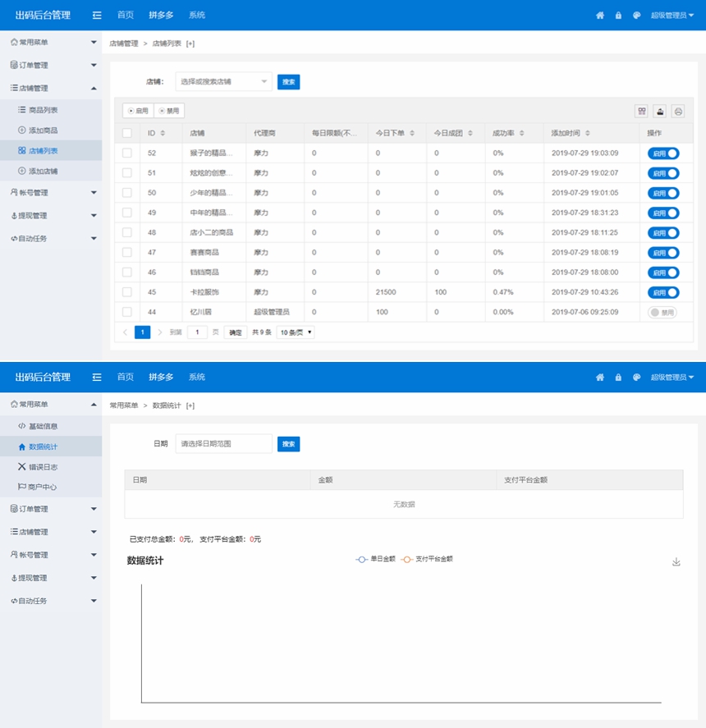Download the 数据统计 chart image
Image resolution: width=706 pixels, height=728 pixels.
(x=676, y=561)
